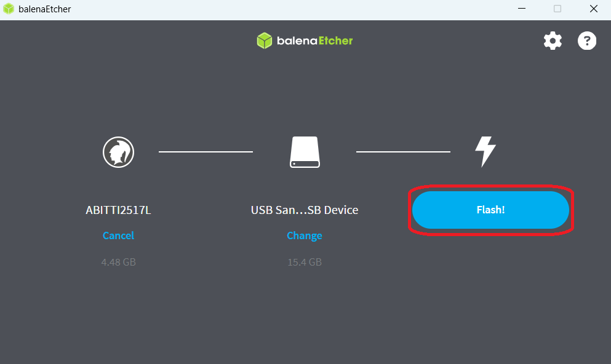
Task: Click the green balena cube logo
Action: 265,41
